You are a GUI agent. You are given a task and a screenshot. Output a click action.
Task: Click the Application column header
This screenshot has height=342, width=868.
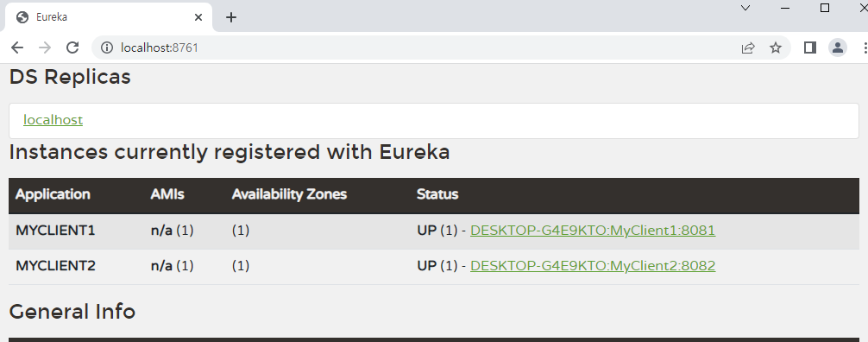[x=53, y=194]
